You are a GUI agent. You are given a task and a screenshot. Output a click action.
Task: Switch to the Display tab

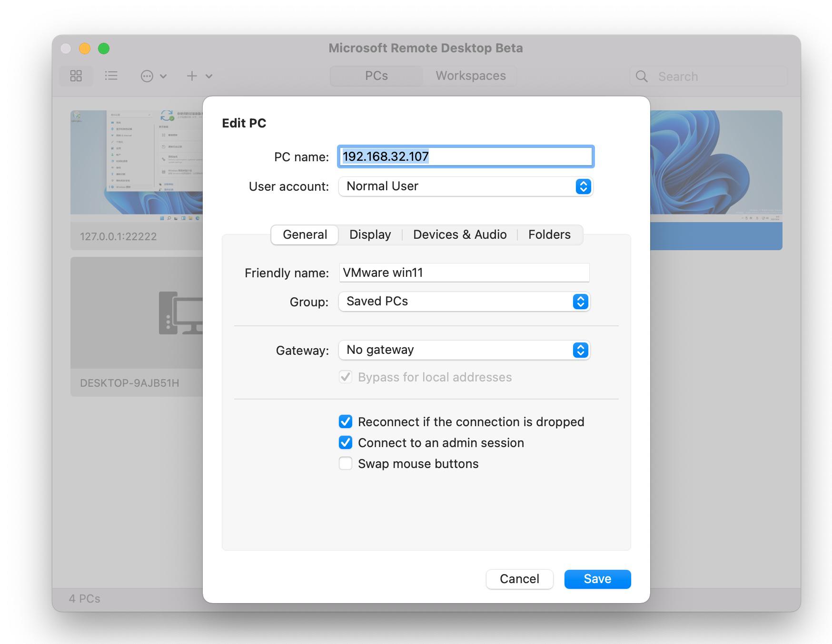point(370,234)
